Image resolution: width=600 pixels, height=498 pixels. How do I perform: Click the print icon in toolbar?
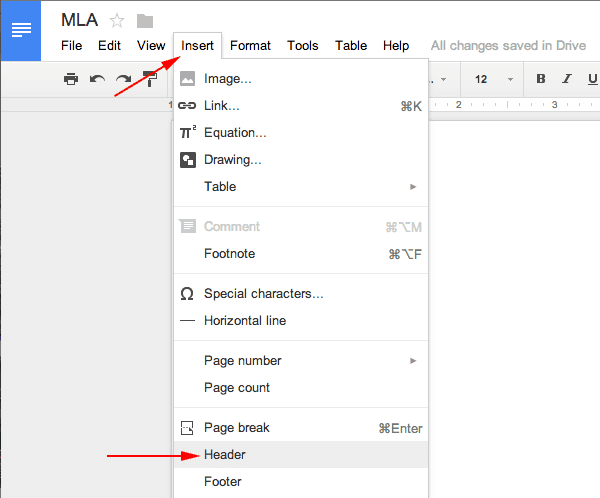[x=71, y=79]
